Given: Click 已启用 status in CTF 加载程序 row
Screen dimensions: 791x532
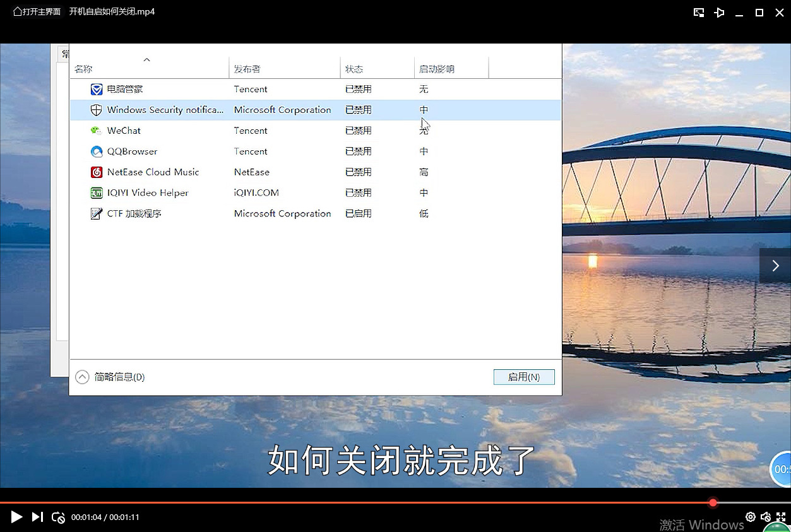Looking at the screenshot, I should pos(359,213).
